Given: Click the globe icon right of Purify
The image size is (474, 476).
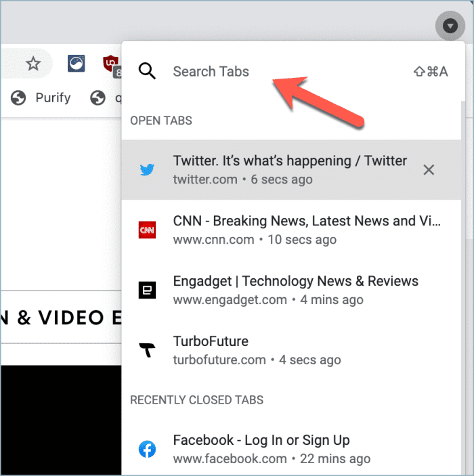Looking at the screenshot, I should (x=98, y=98).
